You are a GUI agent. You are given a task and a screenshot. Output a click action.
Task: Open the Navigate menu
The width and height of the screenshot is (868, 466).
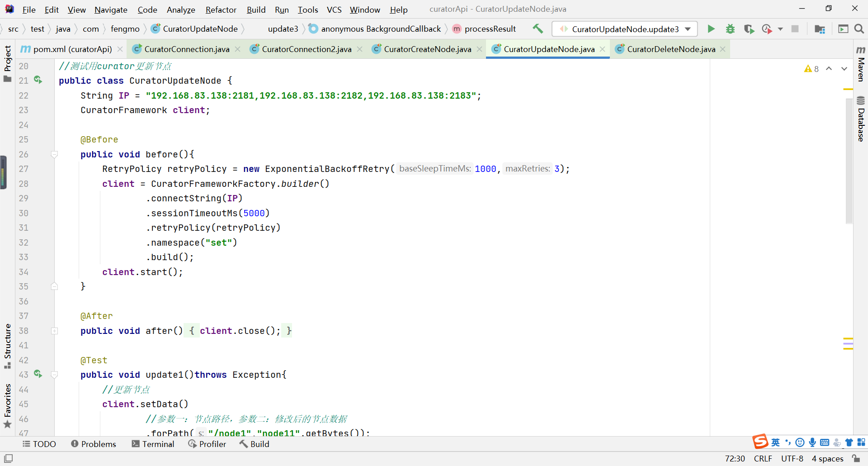coord(111,10)
